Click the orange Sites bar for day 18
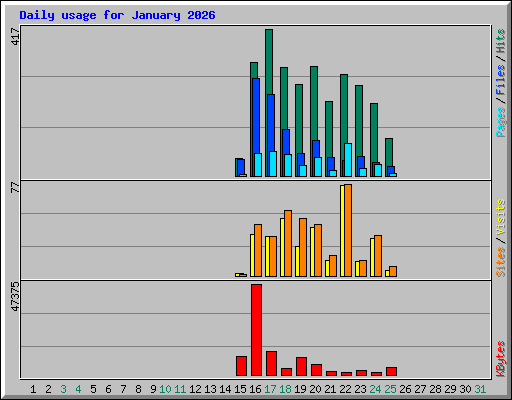This screenshot has height=400, width=512. pyautogui.click(x=288, y=244)
